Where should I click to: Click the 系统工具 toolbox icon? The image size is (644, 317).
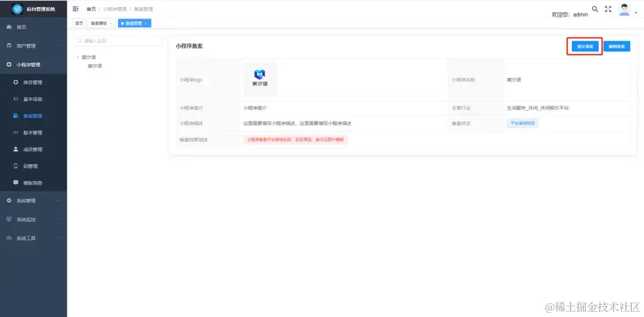(9, 238)
